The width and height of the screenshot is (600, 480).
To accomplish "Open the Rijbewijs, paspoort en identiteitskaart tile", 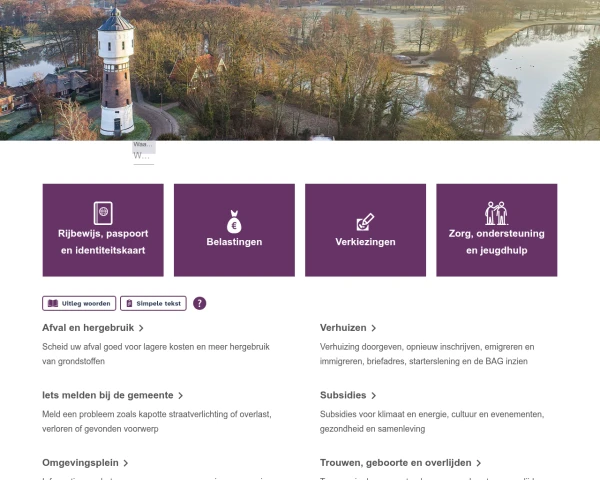I will [x=103, y=230].
